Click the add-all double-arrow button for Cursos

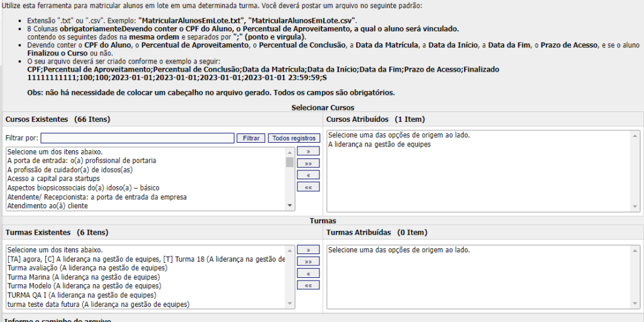click(308, 163)
